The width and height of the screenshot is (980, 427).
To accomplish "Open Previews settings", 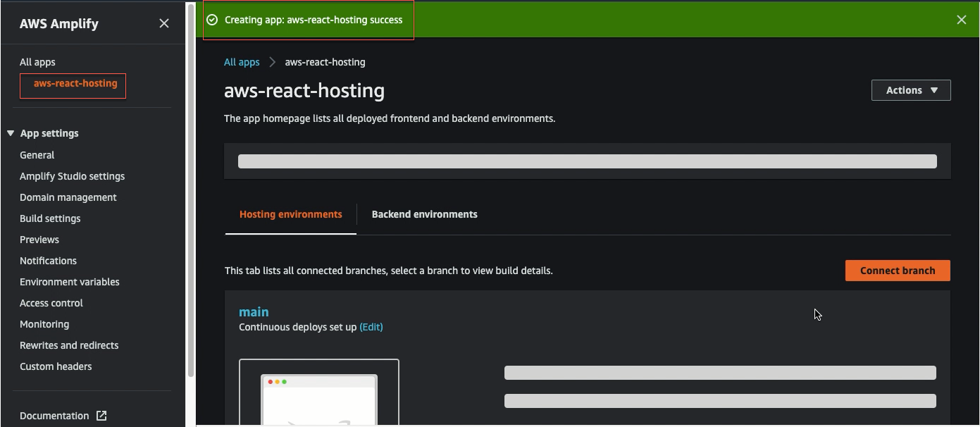I will pos(39,240).
